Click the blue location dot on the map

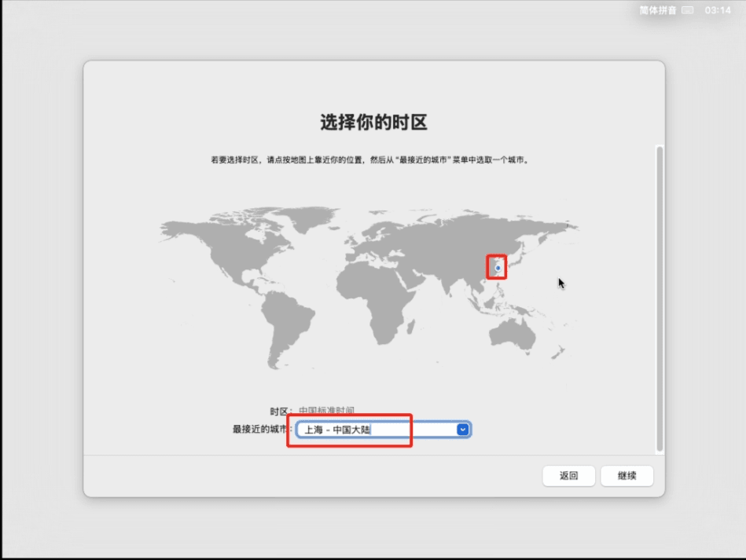click(498, 269)
